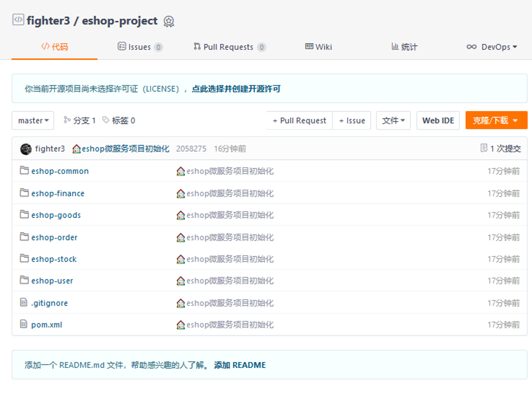Click the repository code icon beside fighter3
The height and width of the screenshot is (396, 532).
pyautogui.click(x=18, y=20)
